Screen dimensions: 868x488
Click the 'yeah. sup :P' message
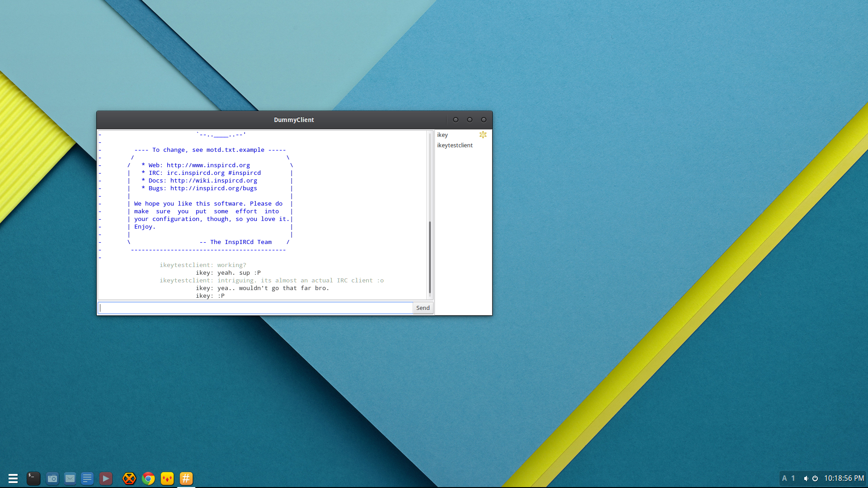[x=239, y=273]
